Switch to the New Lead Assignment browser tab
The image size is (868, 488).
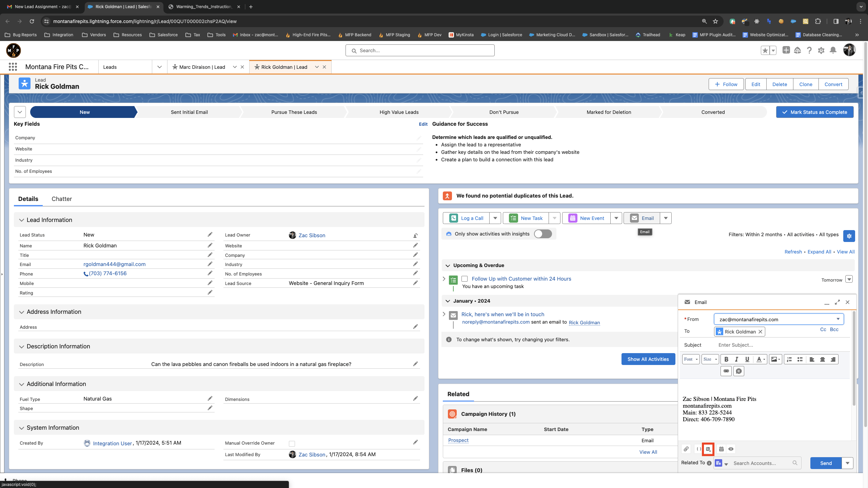point(43,6)
